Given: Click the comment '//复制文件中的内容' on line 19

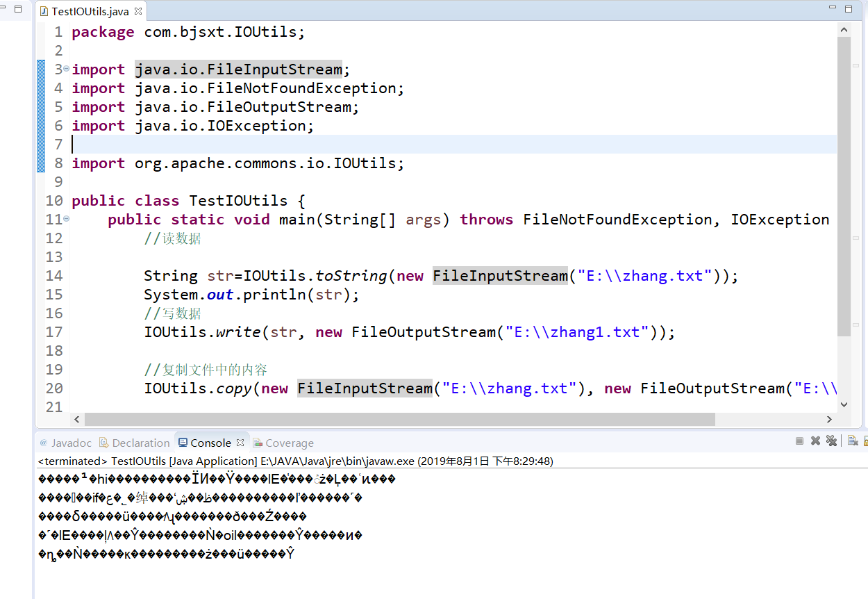Looking at the screenshot, I should click(206, 370).
